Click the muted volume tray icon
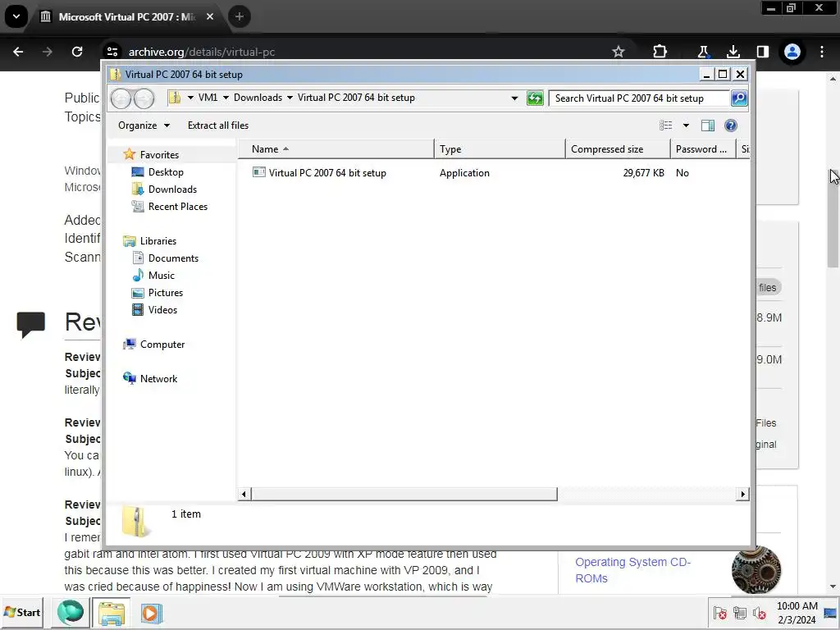 coord(759,614)
